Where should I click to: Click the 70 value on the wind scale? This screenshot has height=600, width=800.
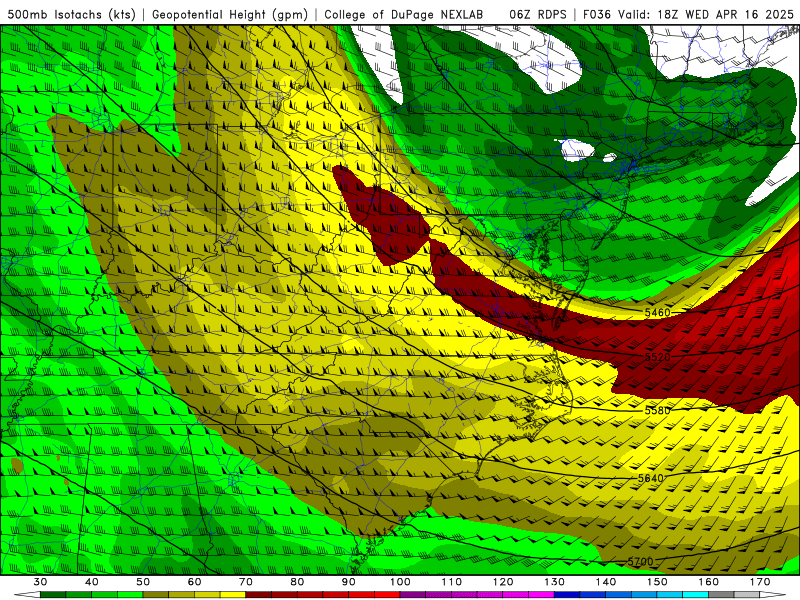pos(246,582)
